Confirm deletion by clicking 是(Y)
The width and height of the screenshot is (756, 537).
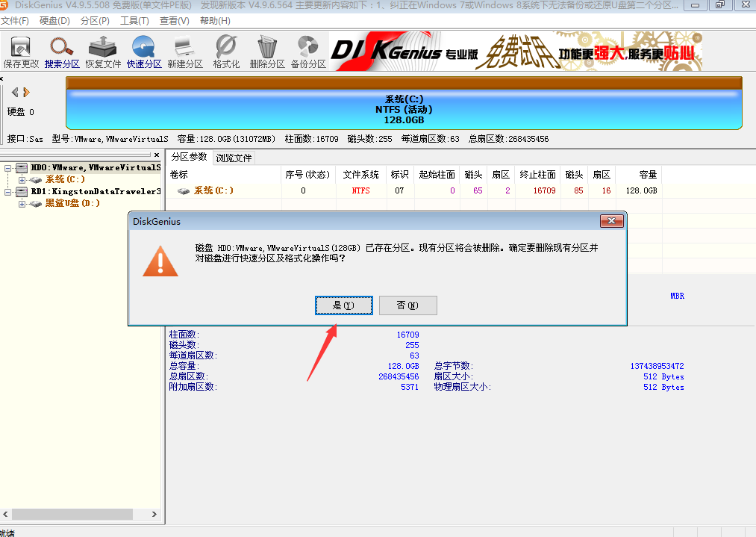click(343, 305)
